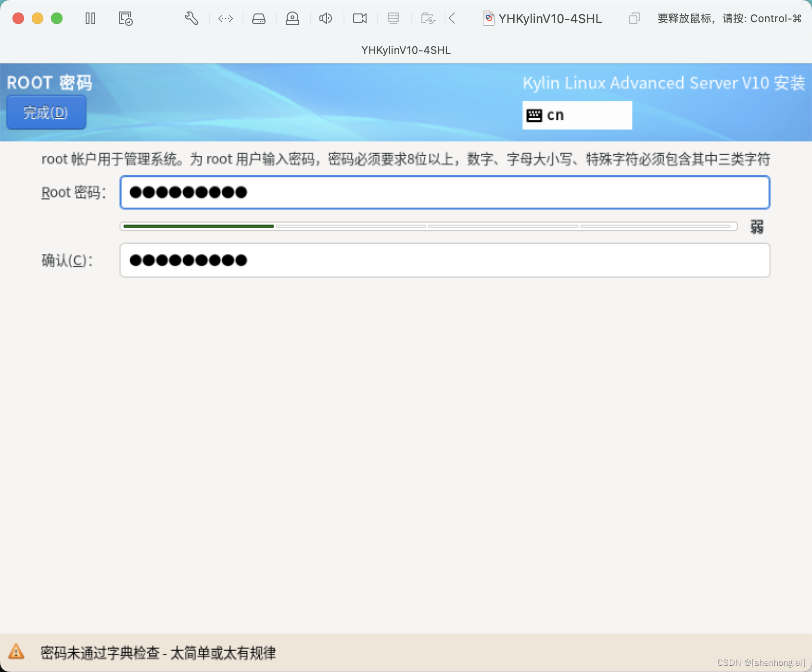This screenshot has height=672, width=812.
Task: Click the root password requirement description
Action: [406, 159]
